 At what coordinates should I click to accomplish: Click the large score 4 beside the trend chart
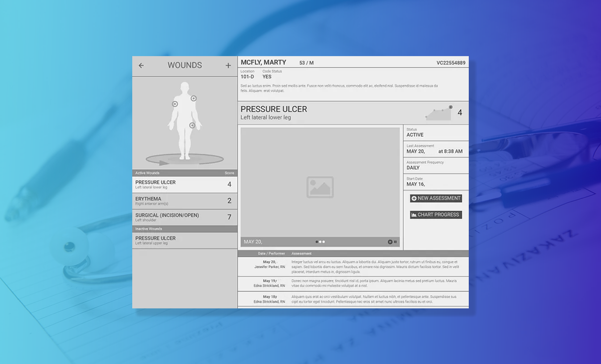[x=460, y=113]
